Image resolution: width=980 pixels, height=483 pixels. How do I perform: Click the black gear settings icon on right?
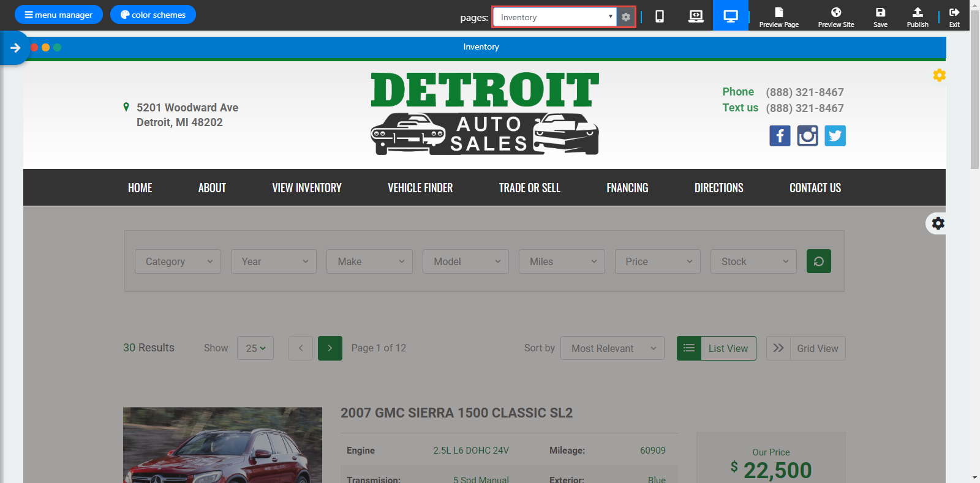click(x=938, y=223)
